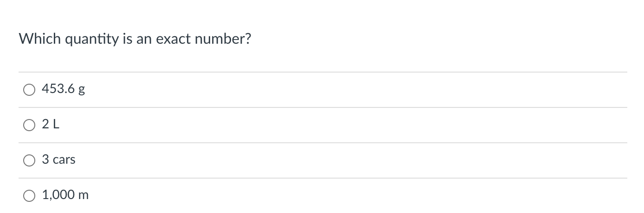Choose the 3 cars radio button
Image resolution: width=644 pixels, height=213 pixels.
[x=29, y=160]
